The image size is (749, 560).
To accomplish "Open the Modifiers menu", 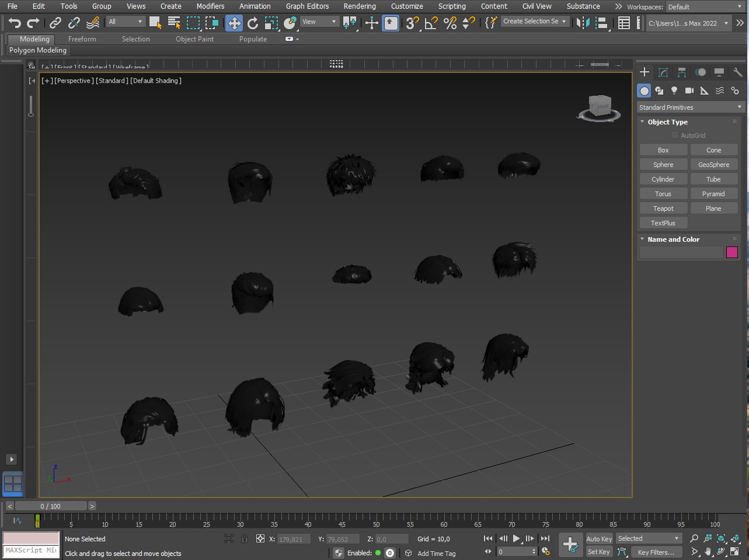I will [210, 6].
